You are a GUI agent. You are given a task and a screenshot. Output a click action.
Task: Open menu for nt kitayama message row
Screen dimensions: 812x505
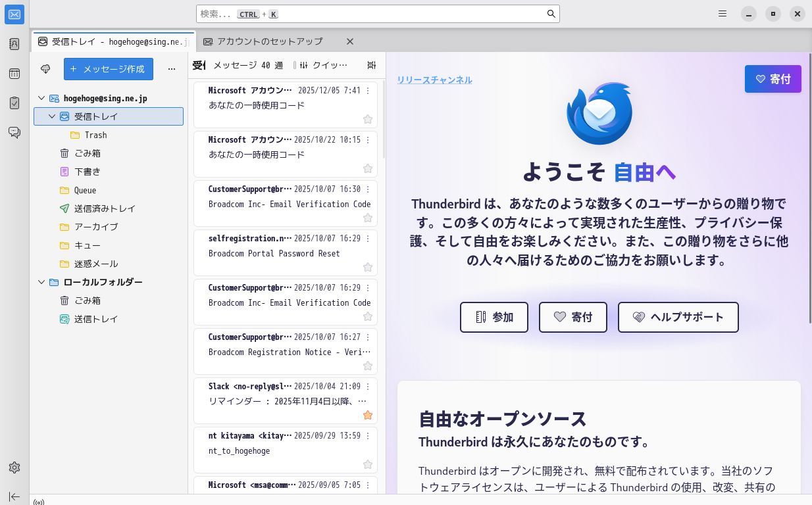pos(368,435)
